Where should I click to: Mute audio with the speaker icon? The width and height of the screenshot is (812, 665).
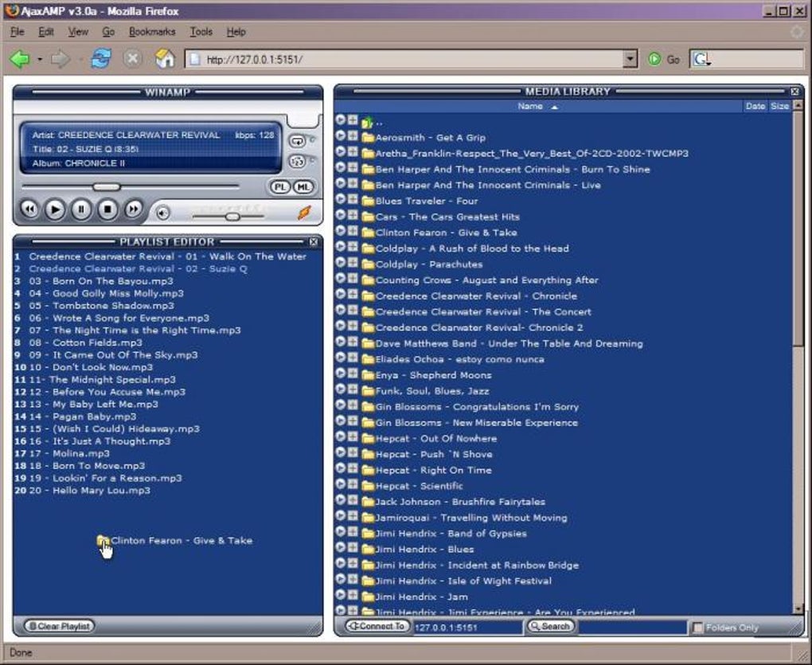[163, 213]
